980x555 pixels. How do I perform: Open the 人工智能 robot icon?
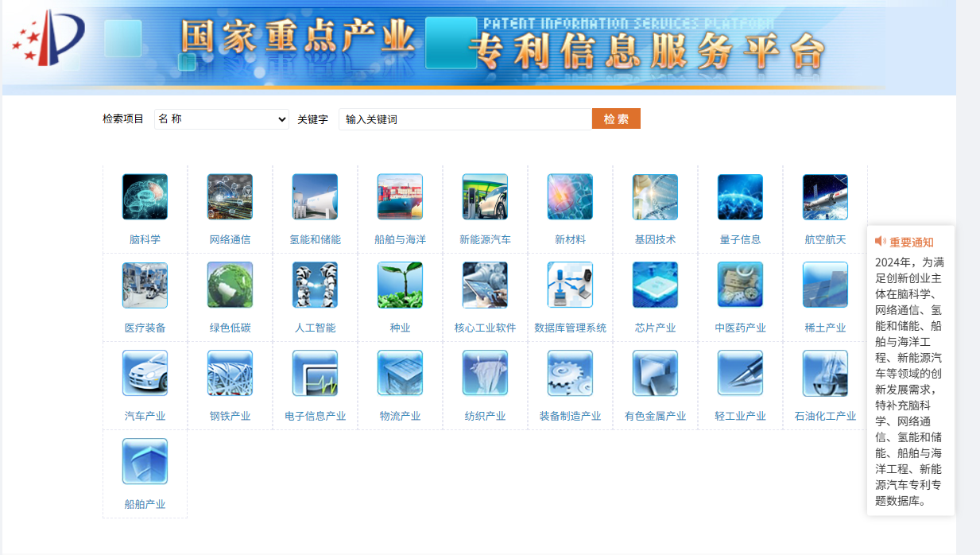[315, 285]
